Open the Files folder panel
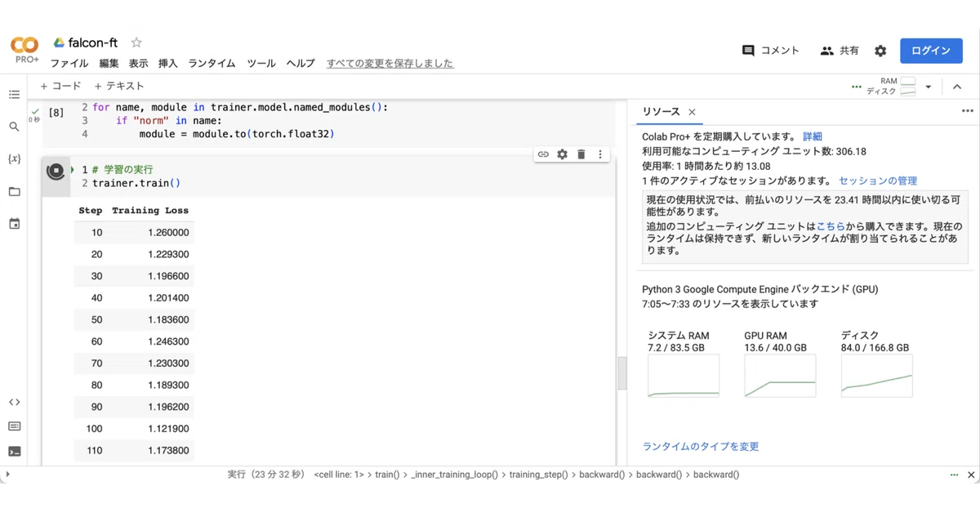The width and height of the screenshot is (980, 513). pyautogui.click(x=14, y=191)
